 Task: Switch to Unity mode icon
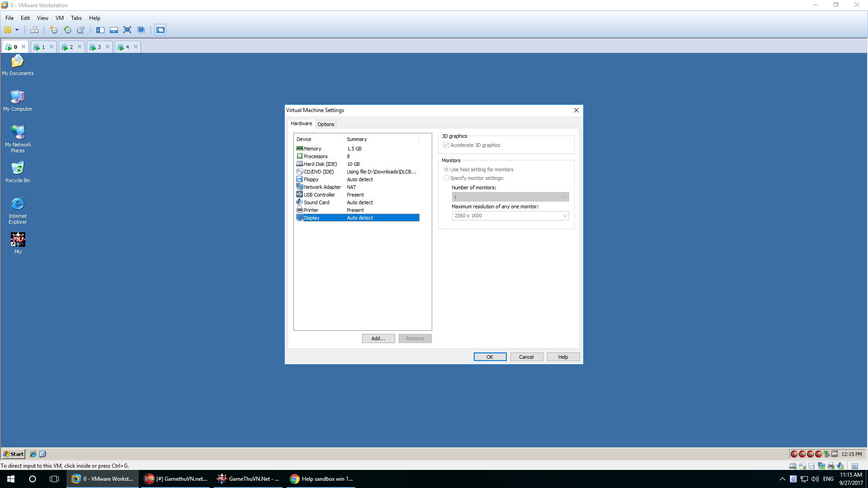(141, 30)
